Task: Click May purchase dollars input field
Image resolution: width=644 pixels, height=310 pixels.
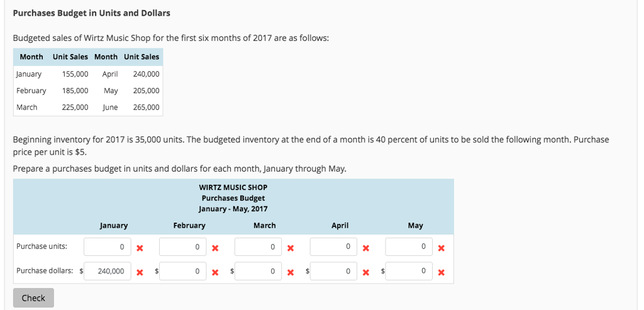Action: (x=409, y=272)
